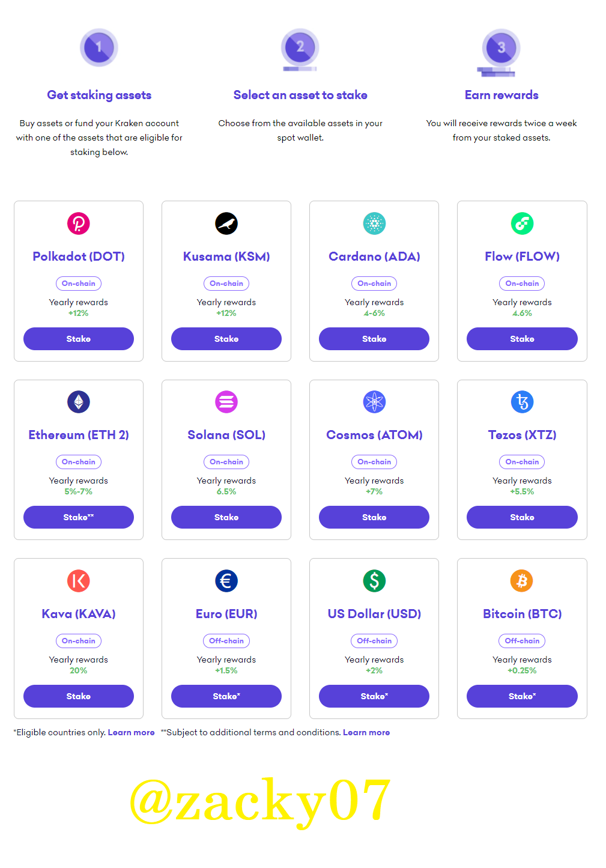The image size is (606, 868).
Task: Click the US Dollar (USD) heading
Action: click(374, 614)
